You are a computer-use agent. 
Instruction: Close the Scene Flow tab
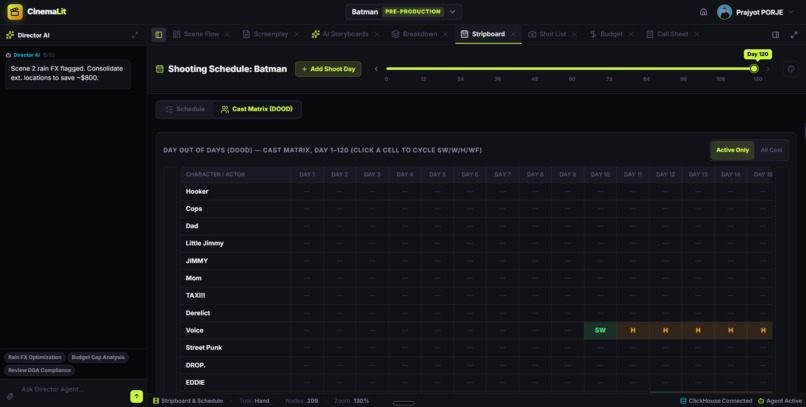pos(227,34)
